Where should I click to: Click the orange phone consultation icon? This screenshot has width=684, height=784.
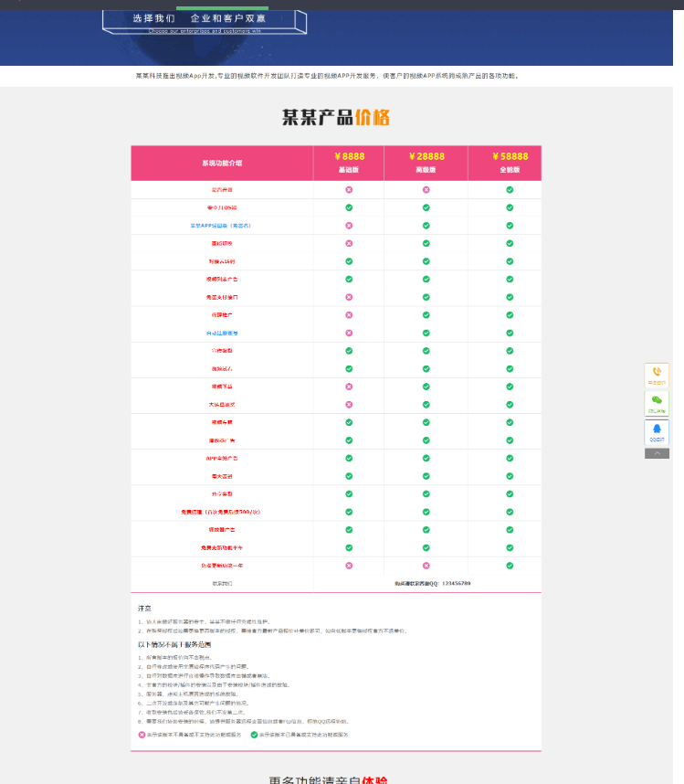pos(657,375)
